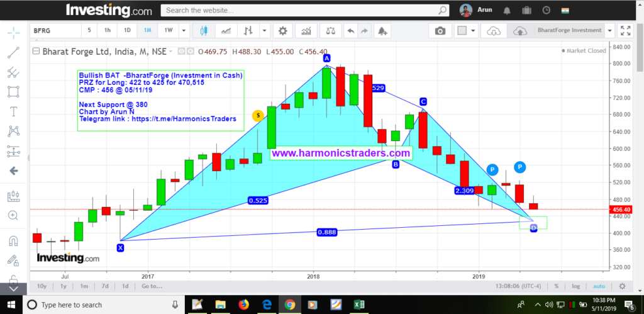Select the XABCD harmonic pattern tool
Viewport: 644px width, 314px height.
click(x=14, y=131)
